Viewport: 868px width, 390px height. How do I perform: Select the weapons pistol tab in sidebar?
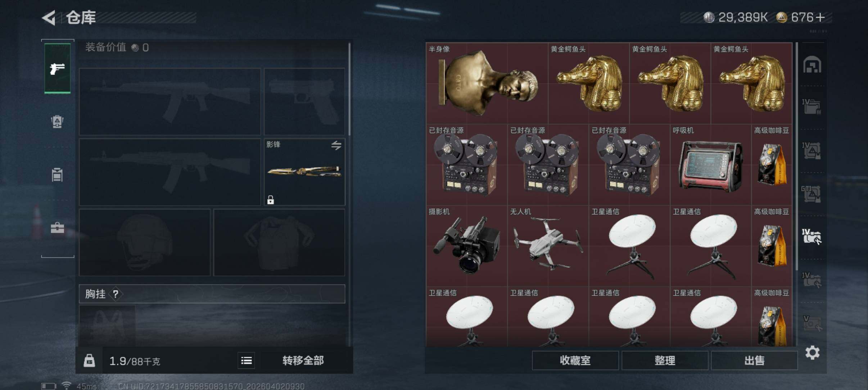click(58, 68)
